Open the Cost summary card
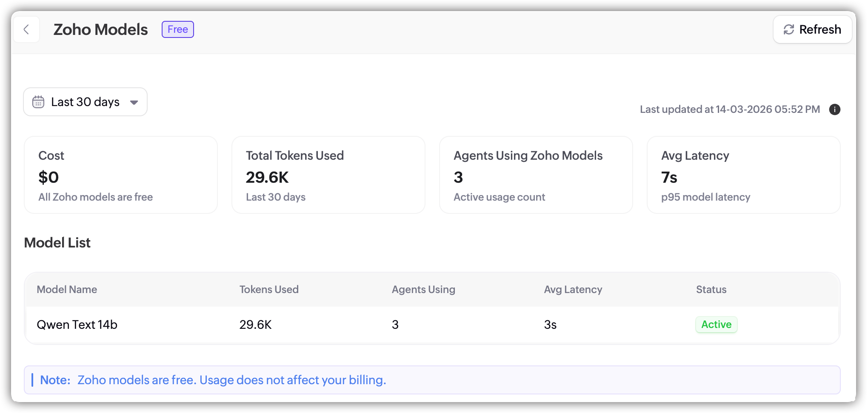Viewport: 868px width, 414px height. pyautogui.click(x=121, y=175)
